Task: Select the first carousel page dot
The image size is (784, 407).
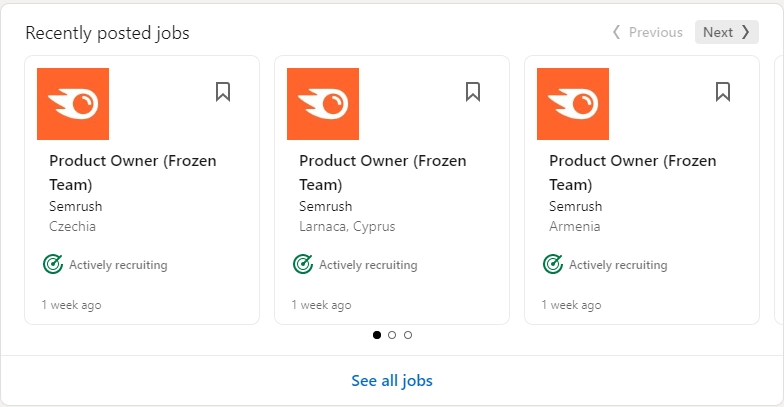Action: (x=377, y=335)
